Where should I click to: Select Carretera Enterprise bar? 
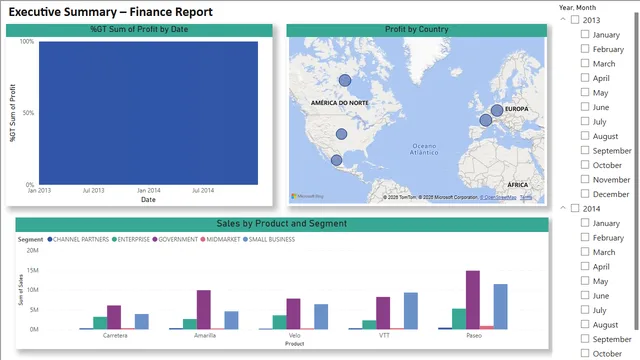click(x=100, y=323)
